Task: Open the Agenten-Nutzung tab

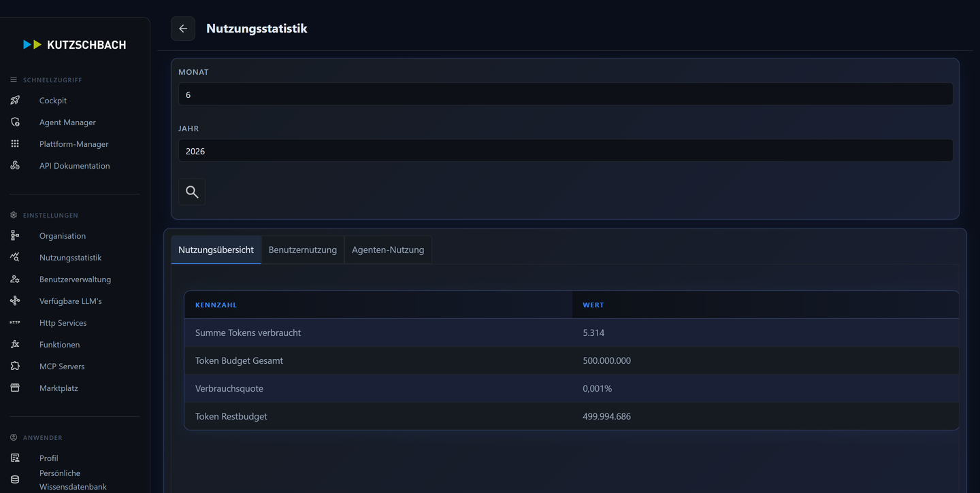Action: click(x=388, y=250)
